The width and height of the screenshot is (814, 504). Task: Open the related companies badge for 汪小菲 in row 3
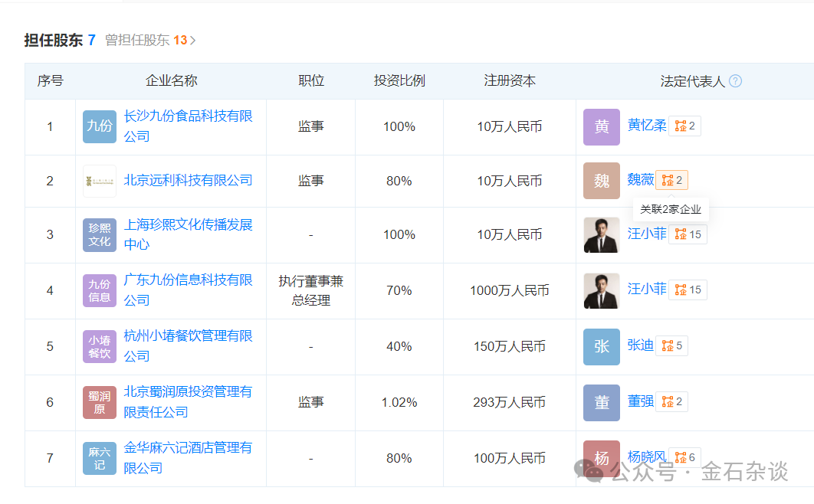[x=688, y=234]
